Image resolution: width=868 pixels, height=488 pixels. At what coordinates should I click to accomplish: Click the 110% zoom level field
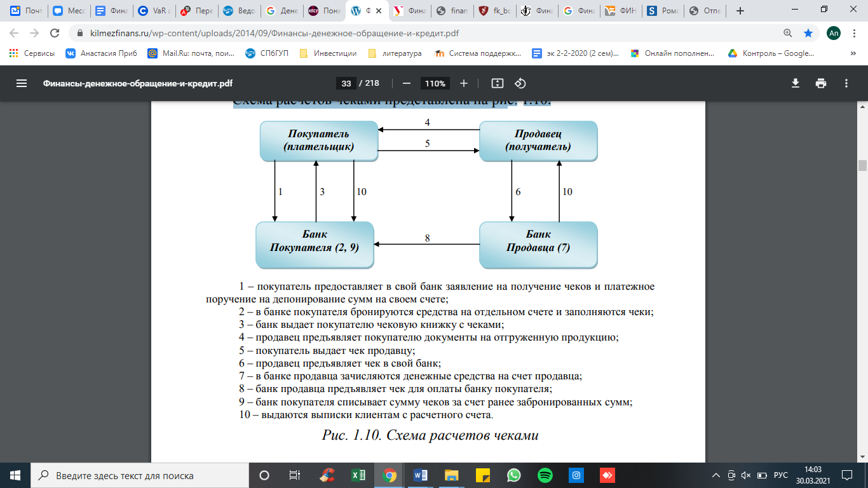(435, 83)
